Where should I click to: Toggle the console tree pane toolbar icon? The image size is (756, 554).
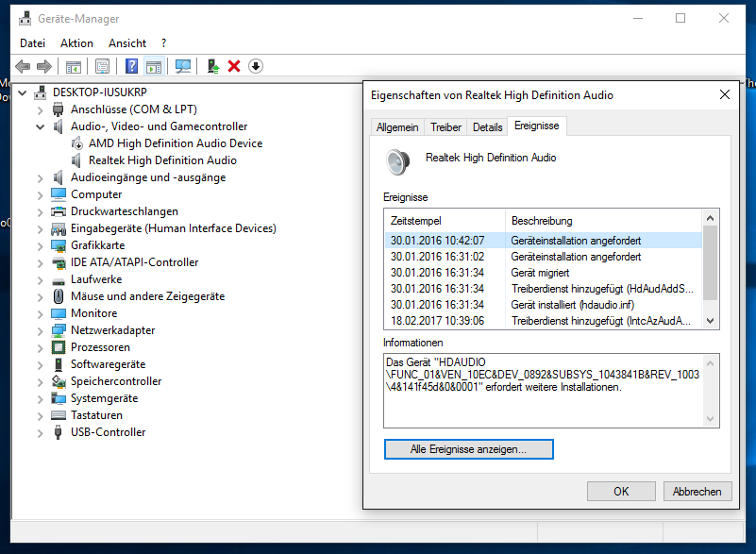pos(74,67)
